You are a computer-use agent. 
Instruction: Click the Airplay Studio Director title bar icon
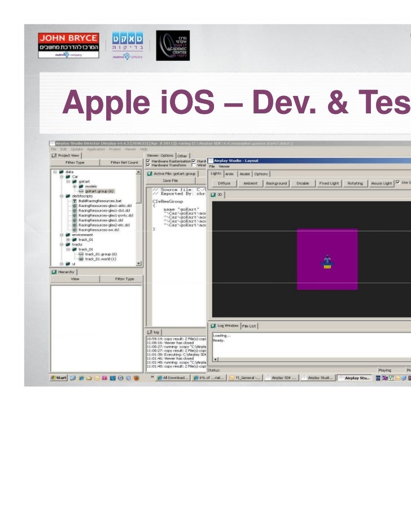[53, 143]
